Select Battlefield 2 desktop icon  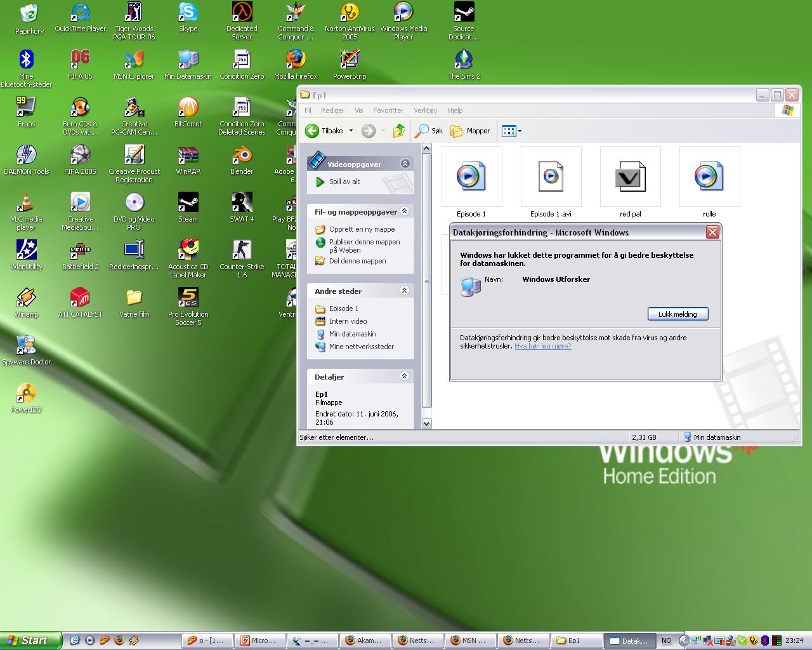80,255
